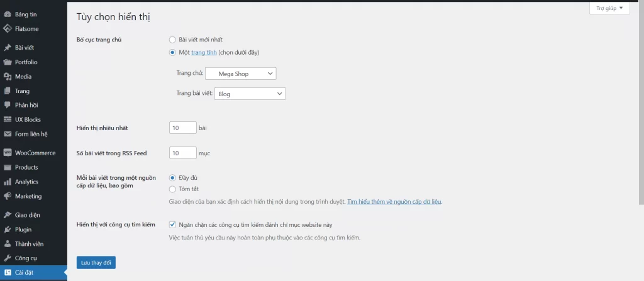644x281 pixels.
Task: Expand the Trợ giúp help panel
Action: point(609,8)
